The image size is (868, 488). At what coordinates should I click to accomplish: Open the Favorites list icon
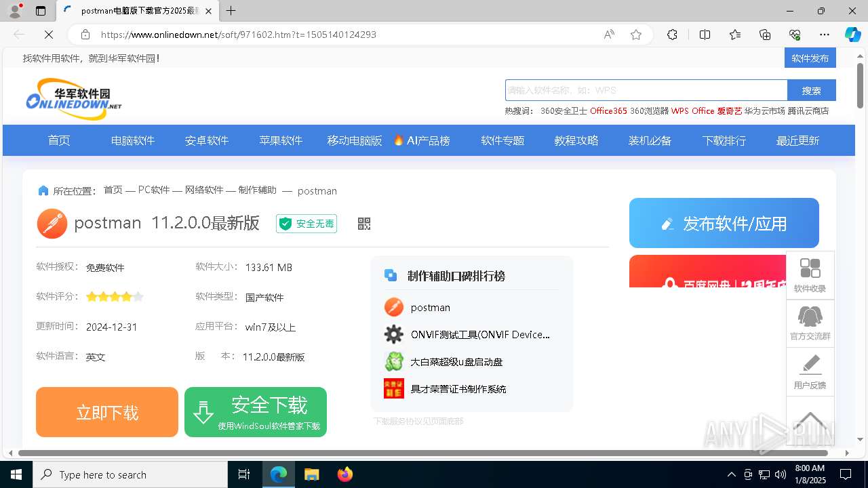coord(735,35)
